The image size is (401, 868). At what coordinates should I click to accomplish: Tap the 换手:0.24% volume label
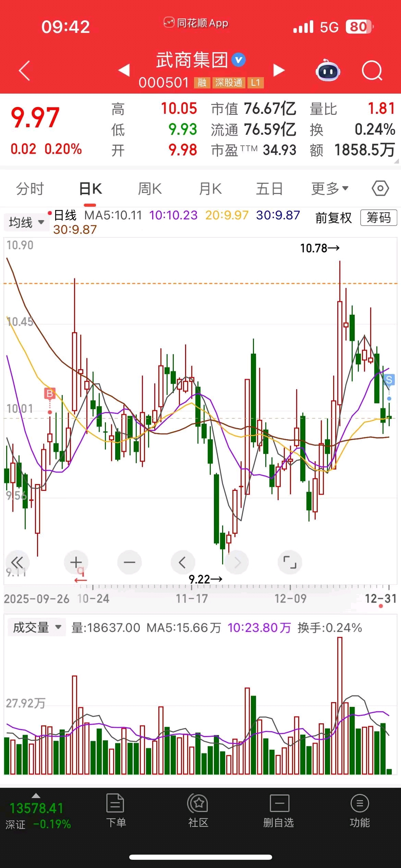tap(330, 628)
